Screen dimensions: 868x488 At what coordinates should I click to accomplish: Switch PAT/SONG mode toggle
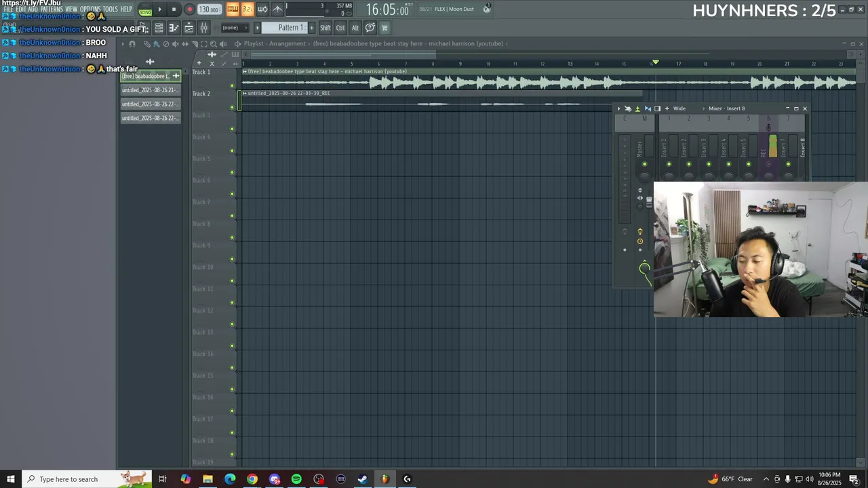point(145,10)
